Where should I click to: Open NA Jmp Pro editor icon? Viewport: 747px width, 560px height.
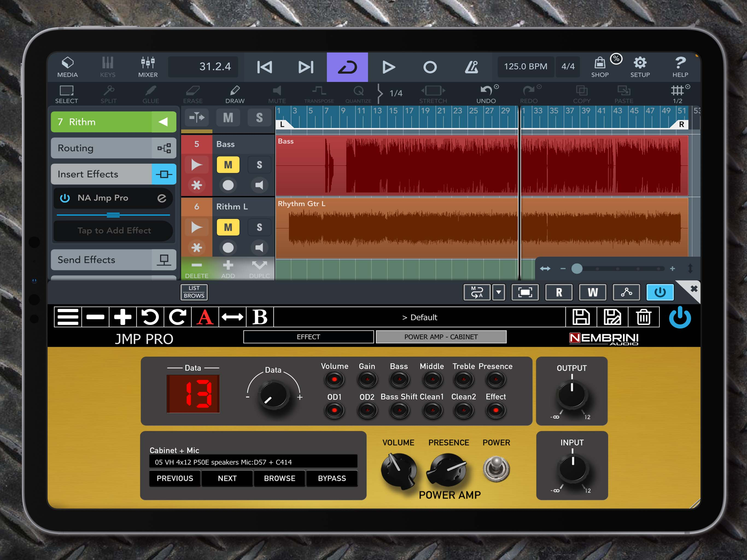coord(162,198)
